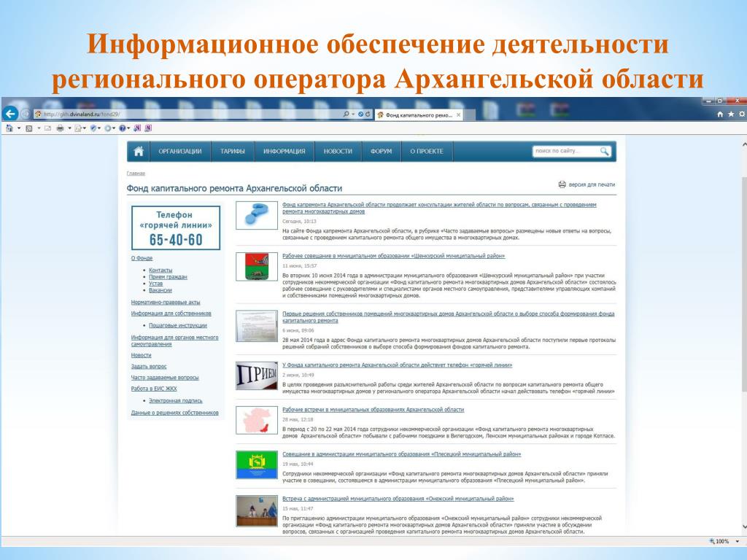
Task: Click the browser Back arrow button
Action: pyautogui.click(x=10, y=114)
